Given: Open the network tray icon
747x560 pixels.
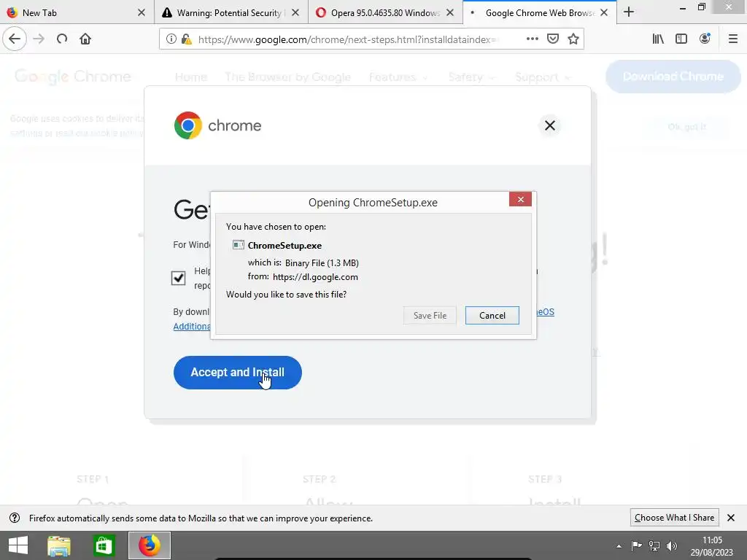Looking at the screenshot, I should tap(654, 545).
